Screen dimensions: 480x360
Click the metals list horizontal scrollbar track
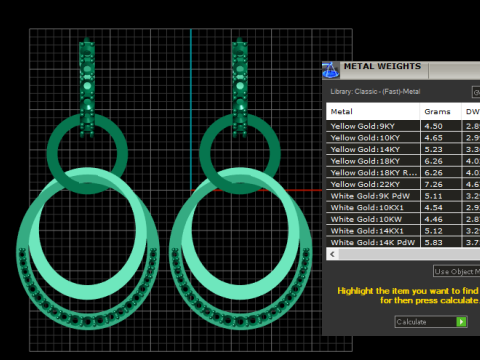click(409, 254)
